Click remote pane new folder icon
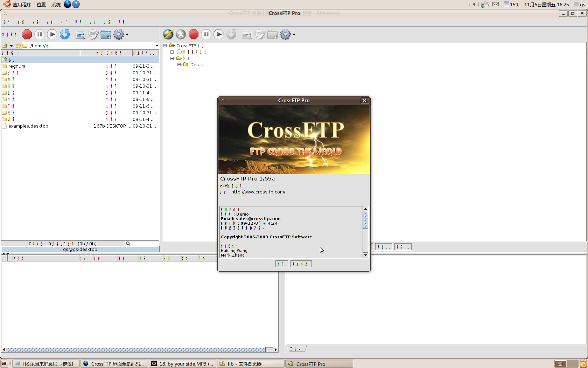588x368 pixels. pyautogui.click(x=273, y=34)
